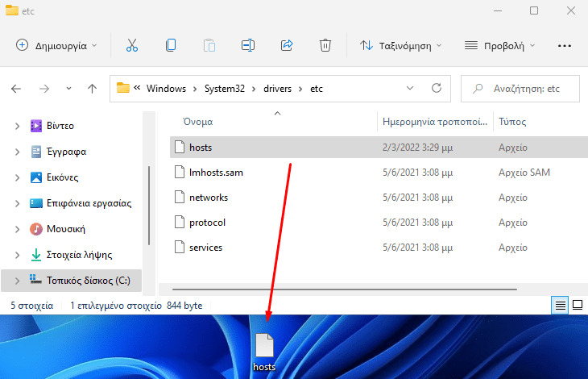The width and height of the screenshot is (588, 379).
Task: Select the networks file
Action: point(209,198)
